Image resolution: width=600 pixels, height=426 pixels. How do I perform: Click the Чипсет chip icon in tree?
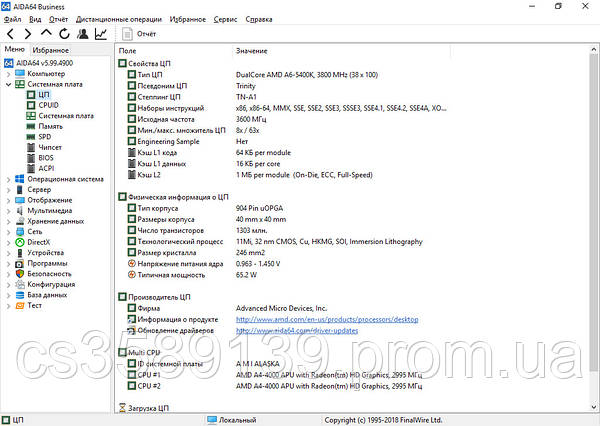tap(31, 147)
